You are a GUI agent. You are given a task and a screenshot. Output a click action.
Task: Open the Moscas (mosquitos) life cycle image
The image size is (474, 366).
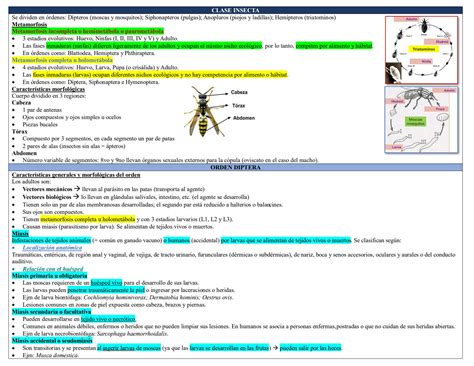[422, 120]
